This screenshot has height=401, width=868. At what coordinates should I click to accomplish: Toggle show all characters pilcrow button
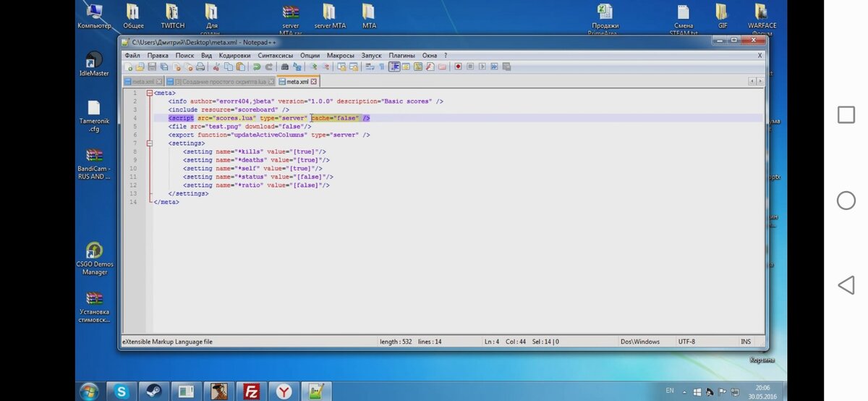point(382,67)
